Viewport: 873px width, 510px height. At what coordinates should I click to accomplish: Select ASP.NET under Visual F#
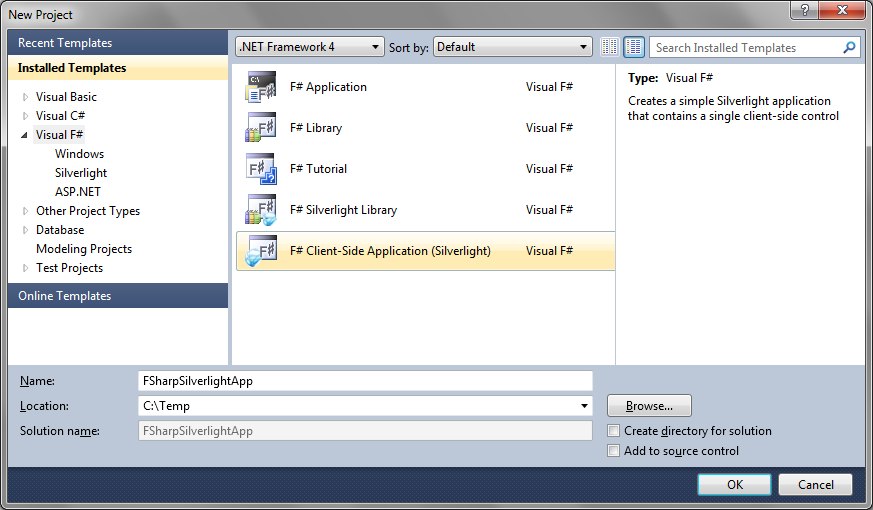tap(77, 192)
